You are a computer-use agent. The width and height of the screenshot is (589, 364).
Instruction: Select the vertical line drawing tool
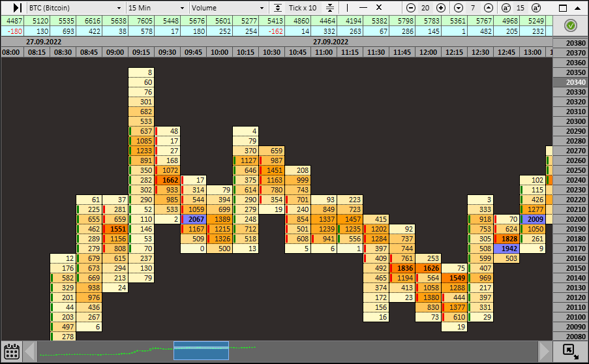(x=347, y=8)
